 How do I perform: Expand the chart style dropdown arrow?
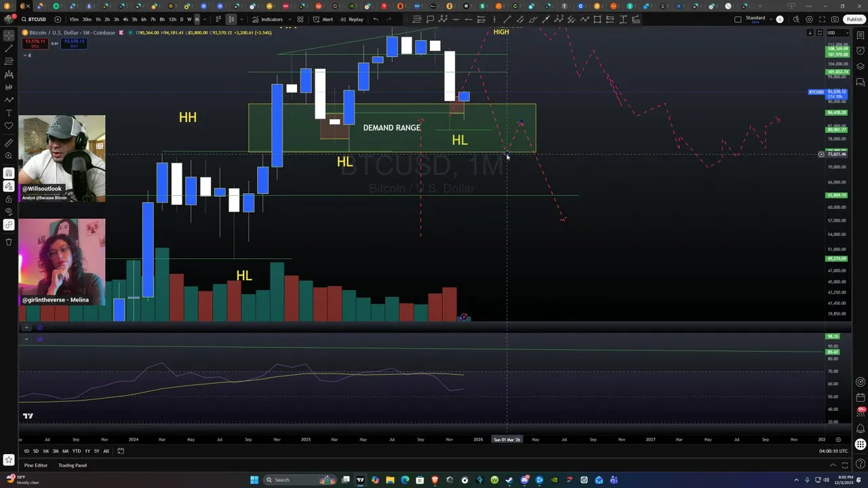coord(241,19)
